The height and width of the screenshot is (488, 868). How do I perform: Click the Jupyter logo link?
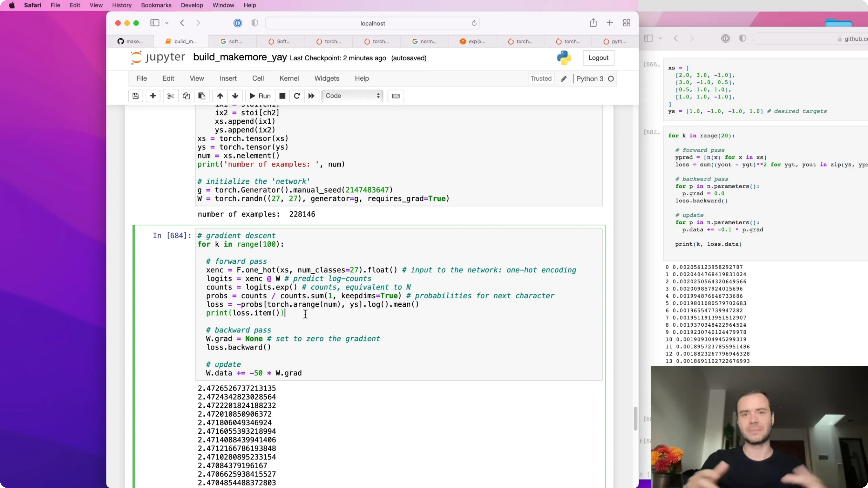point(158,57)
